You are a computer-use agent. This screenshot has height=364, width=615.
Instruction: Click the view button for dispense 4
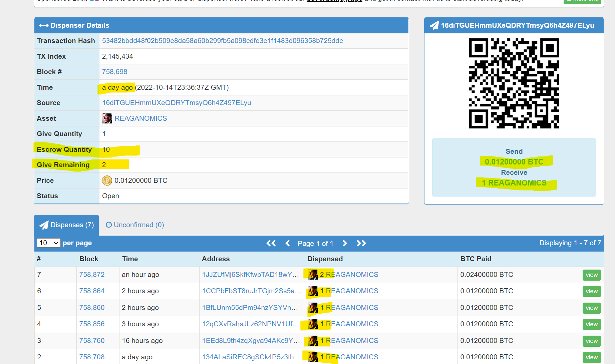click(592, 324)
